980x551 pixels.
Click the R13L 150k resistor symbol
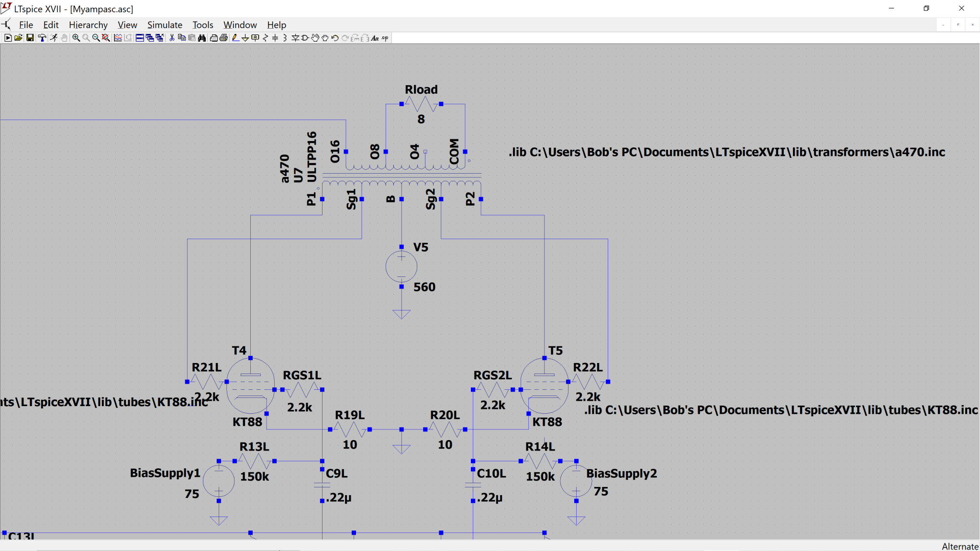coord(255,461)
